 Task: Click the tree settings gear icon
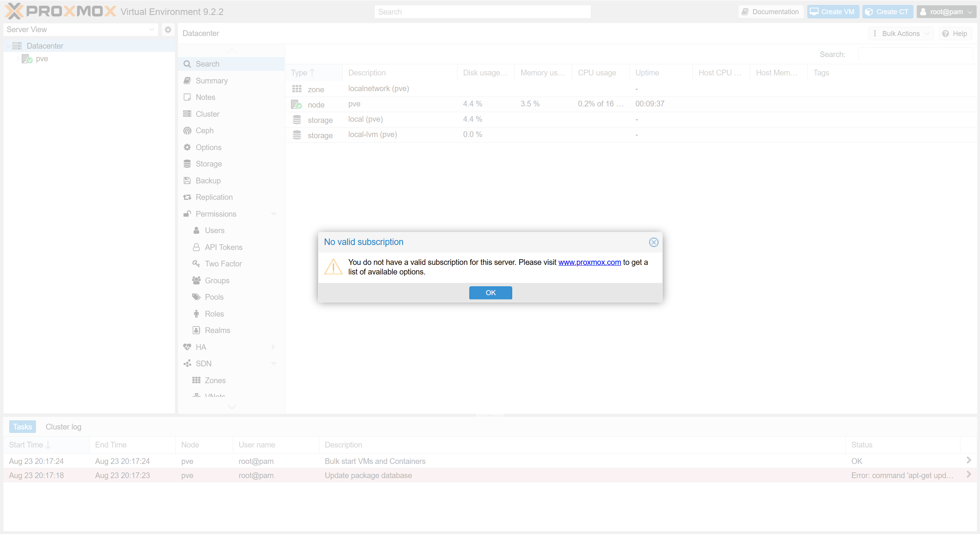click(168, 29)
